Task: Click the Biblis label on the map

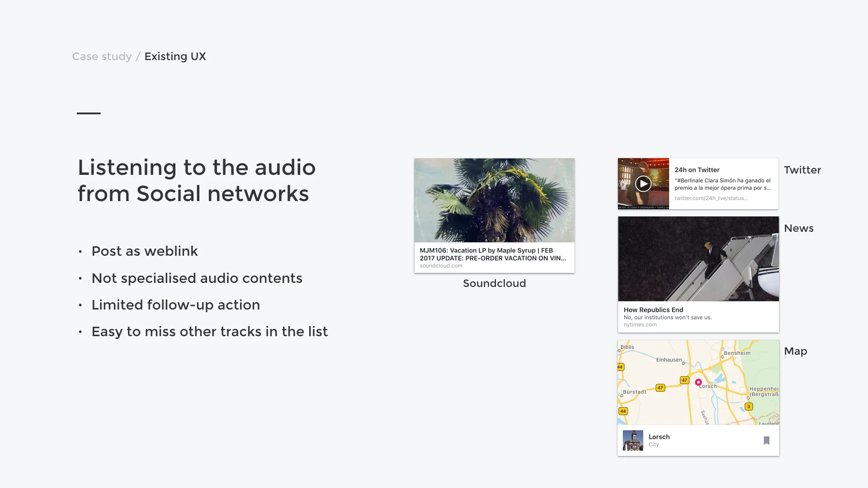Action: click(x=627, y=347)
